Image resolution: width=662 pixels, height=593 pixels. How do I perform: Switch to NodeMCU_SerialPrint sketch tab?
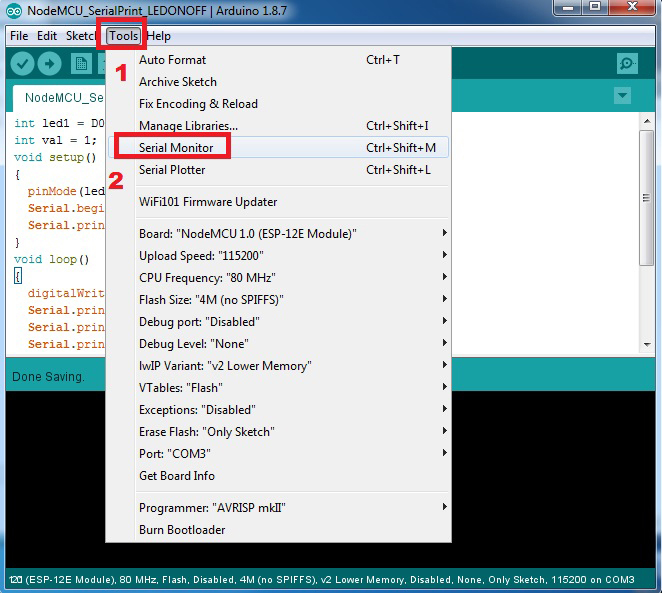pyautogui.click(x=62, y=98)
